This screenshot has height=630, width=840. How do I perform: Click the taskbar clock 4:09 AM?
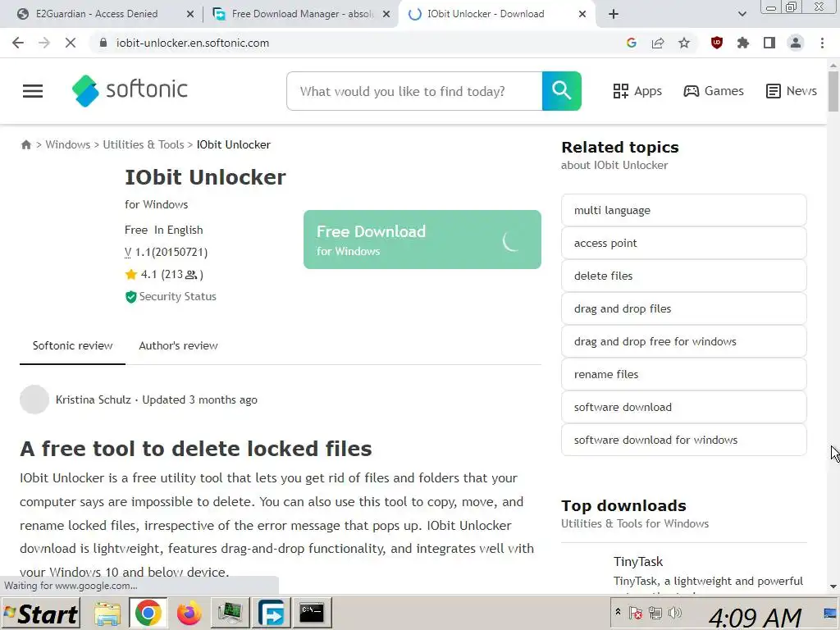[x=755, y=617]
